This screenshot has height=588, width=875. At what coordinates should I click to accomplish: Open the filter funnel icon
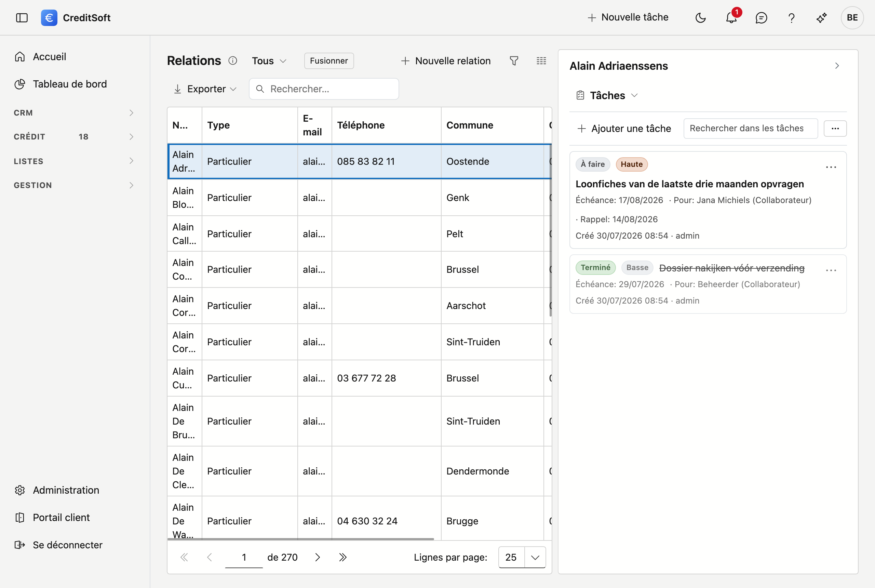514,61
